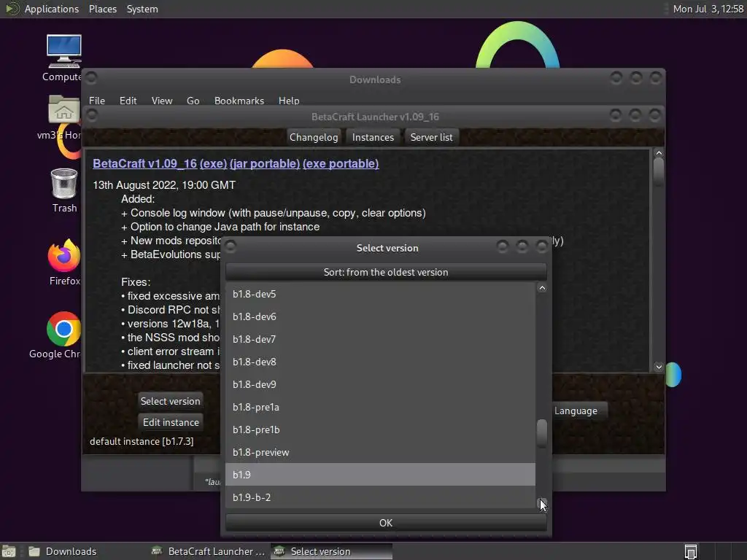Select version b1.8-dev7
747x560 pixels.
(x=380, y=339)
